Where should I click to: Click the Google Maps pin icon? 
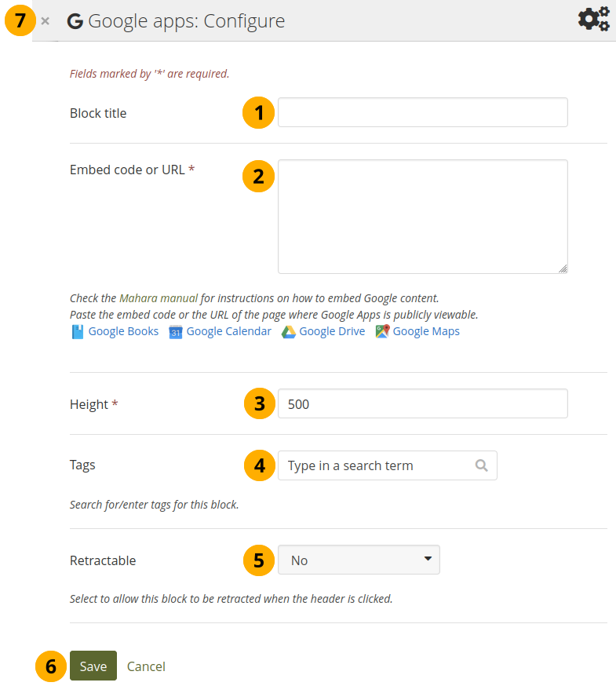tap(382, 332)
